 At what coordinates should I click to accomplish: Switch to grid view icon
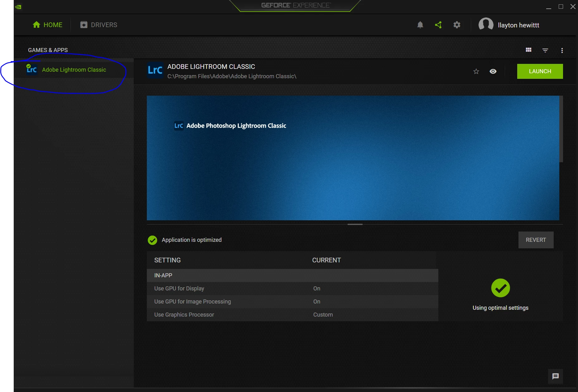[x=528, y=50]
